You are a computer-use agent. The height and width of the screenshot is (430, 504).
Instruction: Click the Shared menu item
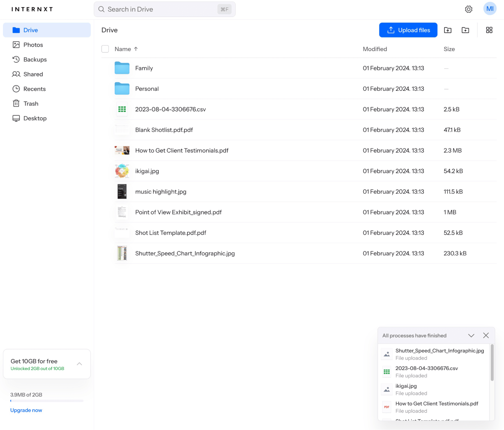pyautogui.click(x=33, y=74)
